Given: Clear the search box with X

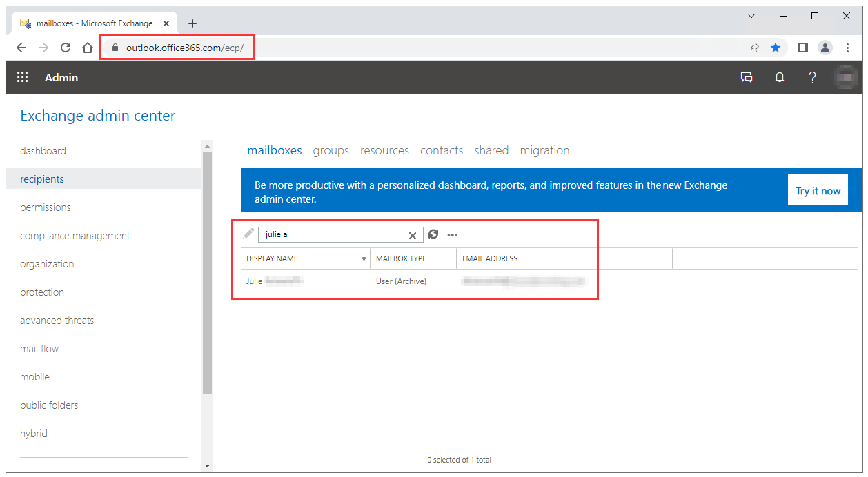Looking at the screenshot, I should (413, 235).
